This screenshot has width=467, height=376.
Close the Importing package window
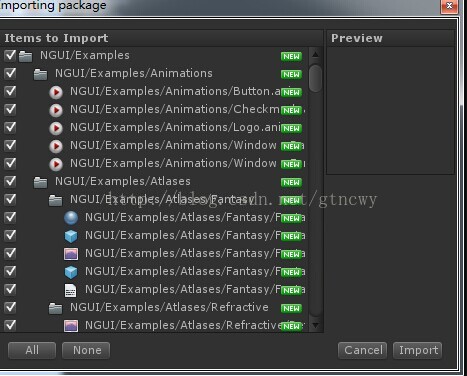point(449,6)
